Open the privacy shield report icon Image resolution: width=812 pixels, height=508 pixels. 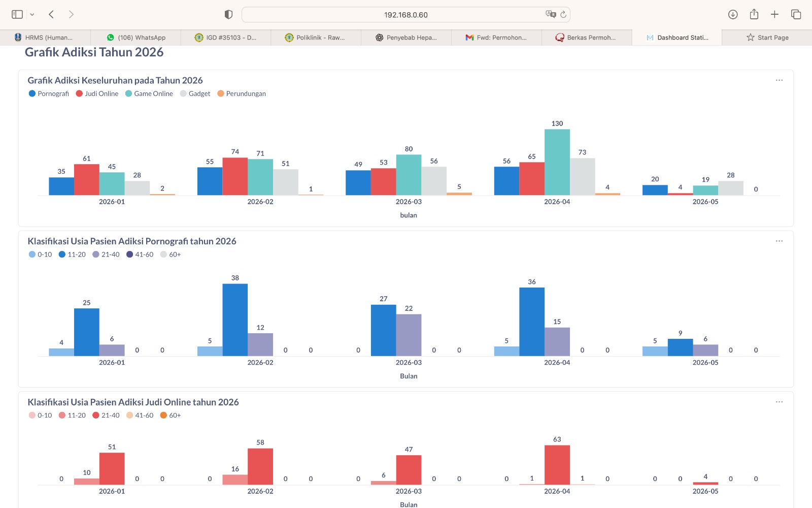click(x=228, y=15)
